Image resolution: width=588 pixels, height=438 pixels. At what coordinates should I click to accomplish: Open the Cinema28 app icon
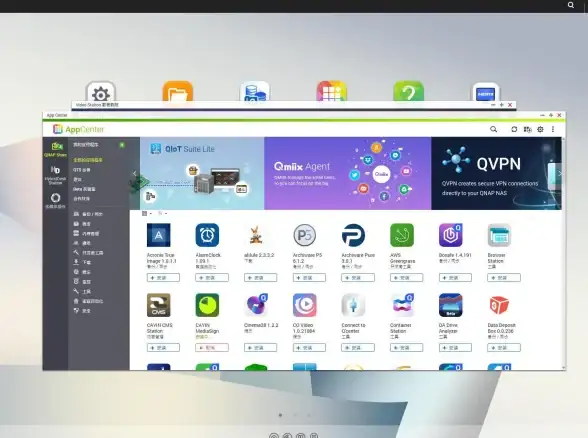pyautogui.click(x=256, y=305)
